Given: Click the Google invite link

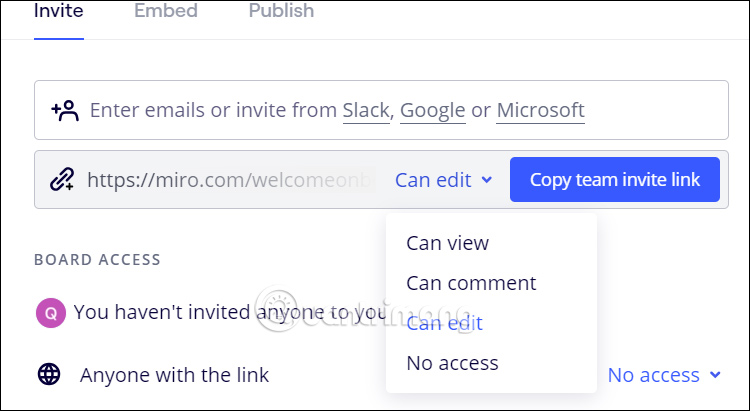Looking at the screenshot, I should point(432,110).
